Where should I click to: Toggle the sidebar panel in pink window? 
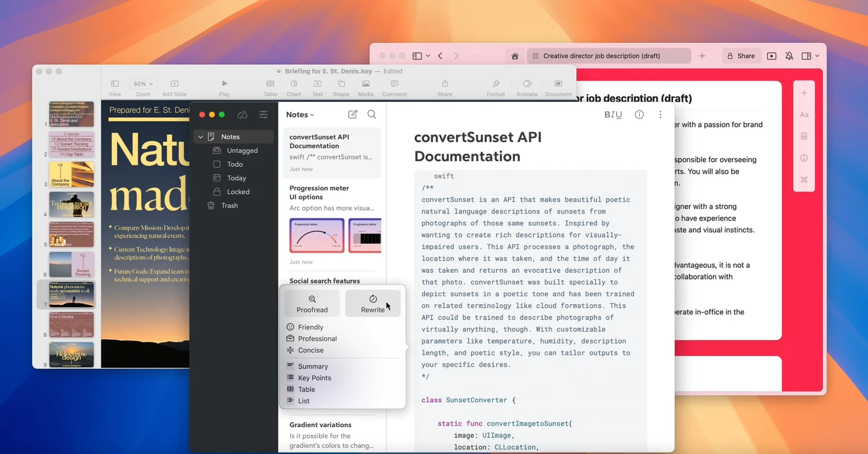(417, 56)
